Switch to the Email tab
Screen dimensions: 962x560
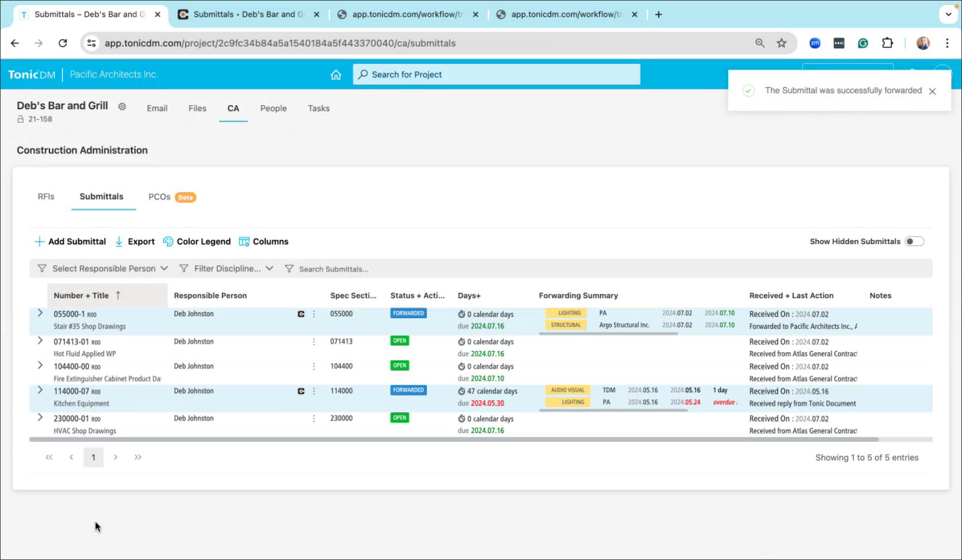pos(157,108)
